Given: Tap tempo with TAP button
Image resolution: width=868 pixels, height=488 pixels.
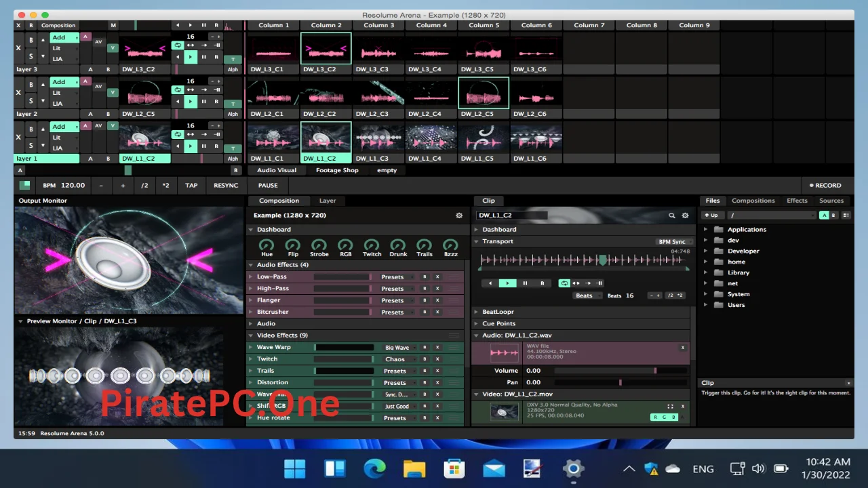Looking at the screenshot, I should pos(192,185).
